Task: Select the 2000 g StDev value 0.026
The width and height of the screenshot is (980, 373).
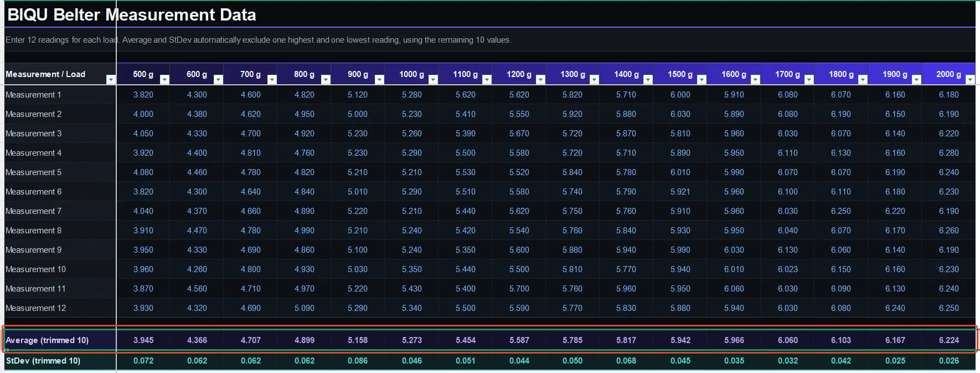Action: tap(948, 361)
